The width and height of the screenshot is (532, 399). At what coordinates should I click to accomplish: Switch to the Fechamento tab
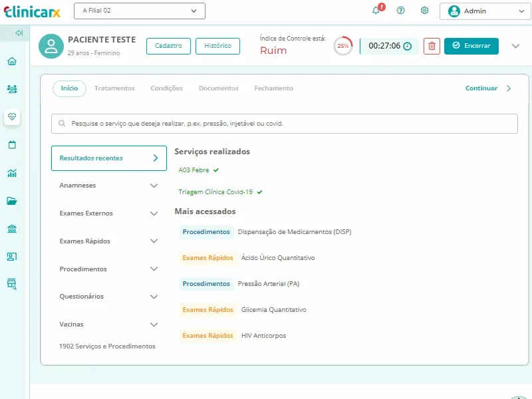[273, 88]
